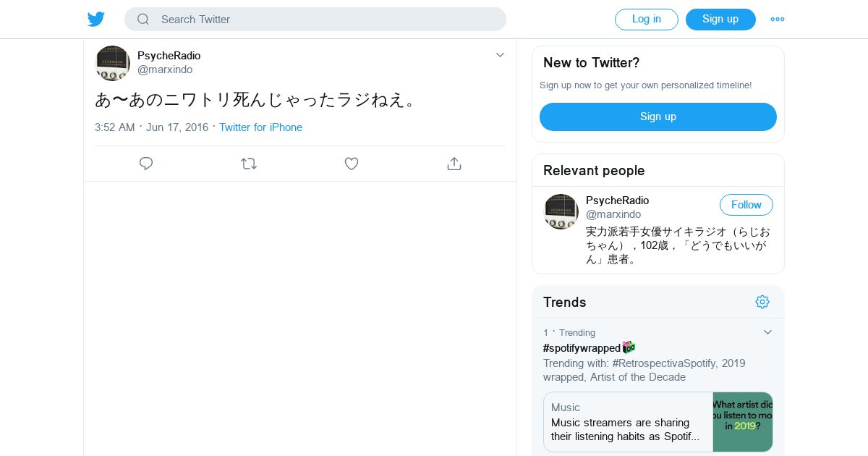Viewport: 868px width, 456px height.
Task: Expand the #spotifywrapped trend options chevron
Action: click(768, 332)
